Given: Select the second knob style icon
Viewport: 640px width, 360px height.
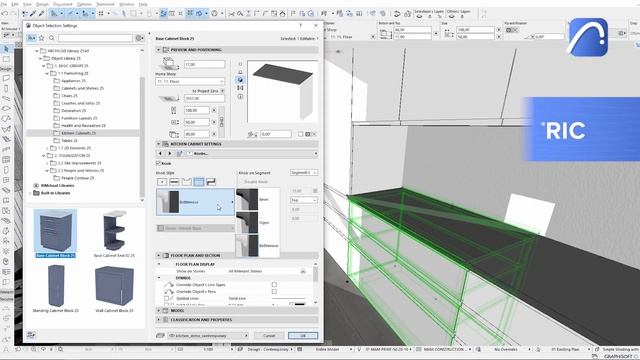Looking at the screenshot, I should point(174,182).
